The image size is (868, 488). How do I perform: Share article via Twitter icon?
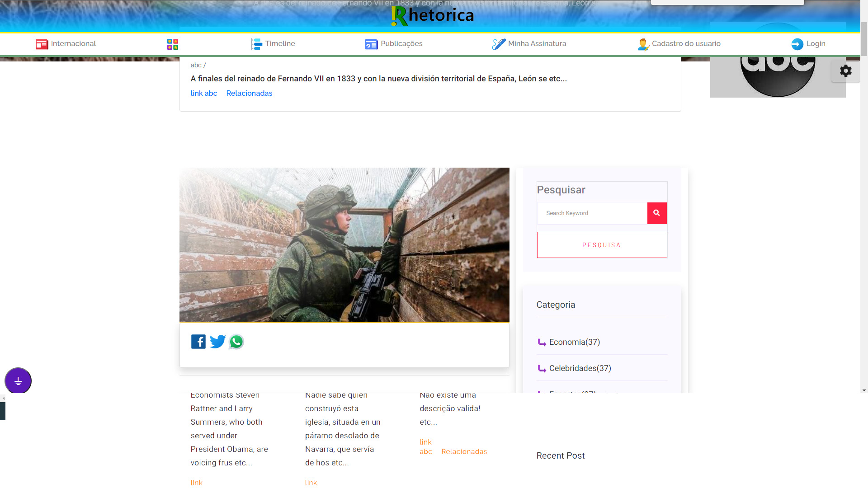(217, 342)
